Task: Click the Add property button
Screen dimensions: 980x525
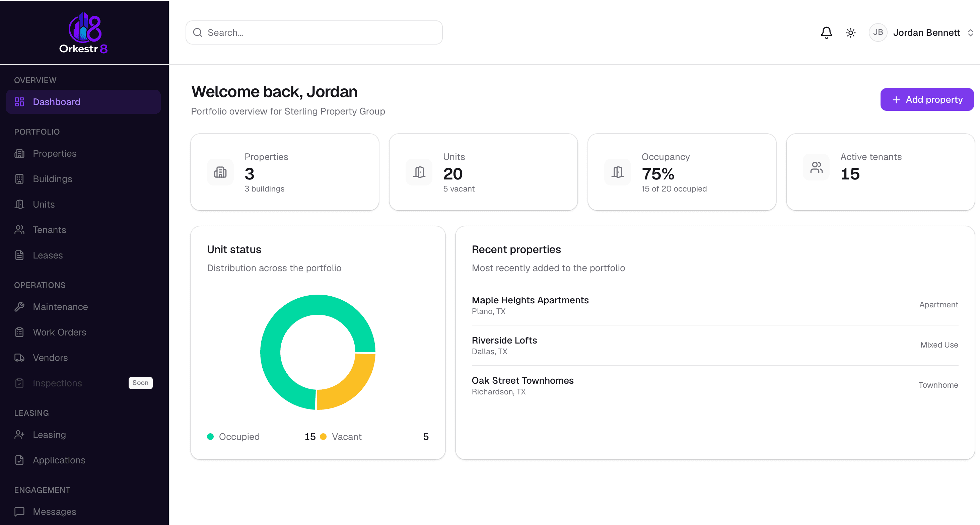Action: coord(927,100)
